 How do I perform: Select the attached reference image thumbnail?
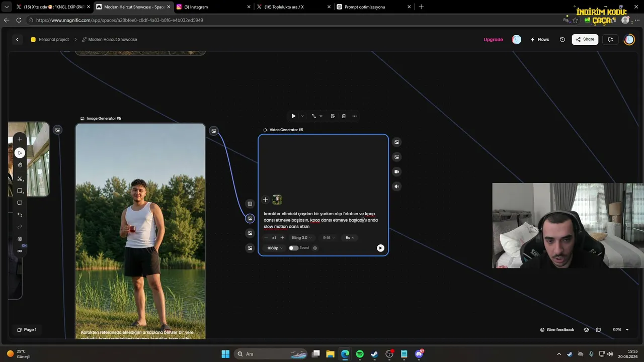click(x=277, y=200)
